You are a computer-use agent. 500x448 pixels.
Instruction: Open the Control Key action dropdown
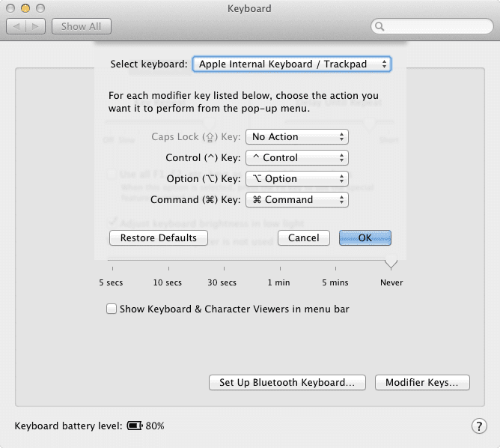coord(297,158)
